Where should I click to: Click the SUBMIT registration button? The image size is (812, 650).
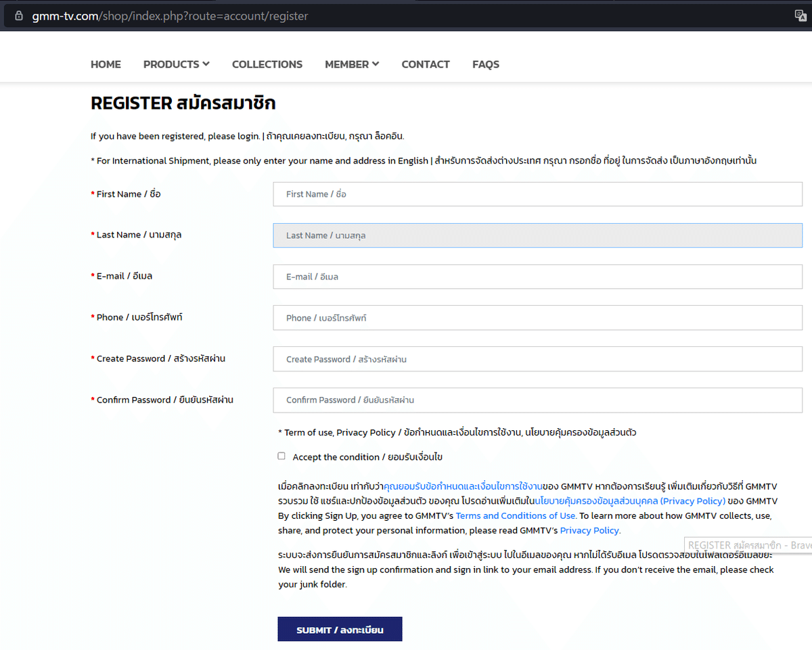[x=340, y=629]
